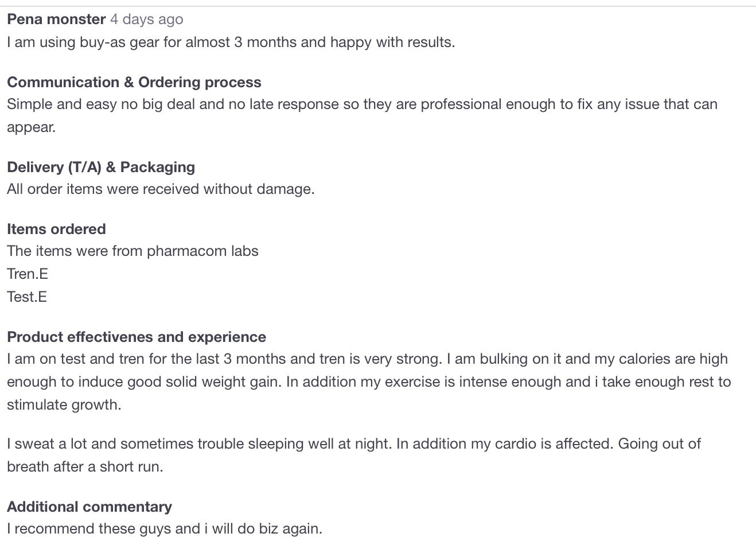Click the line starting 'I am on test'
The image size is (756, 545).
367,359
